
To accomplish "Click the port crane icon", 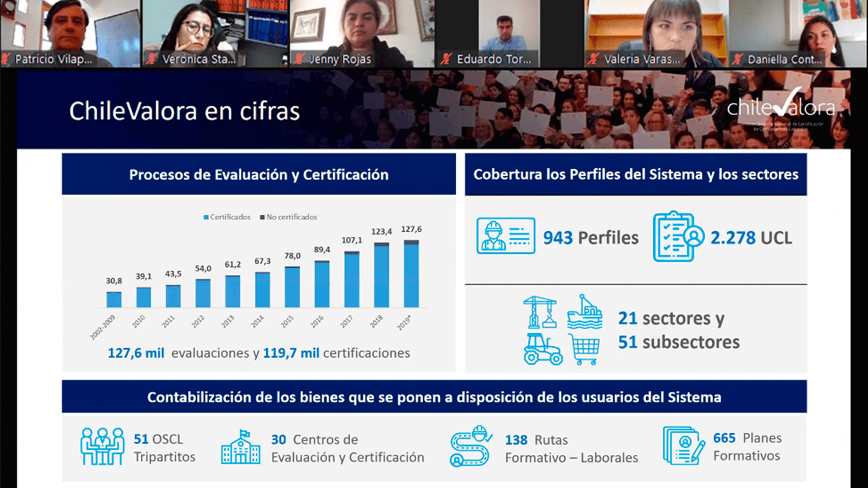I will 540,312.
